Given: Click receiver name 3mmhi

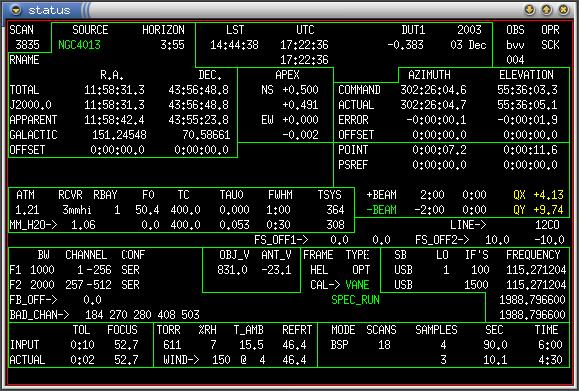Looking at the screenshot, I should click(x=76, y=210).
